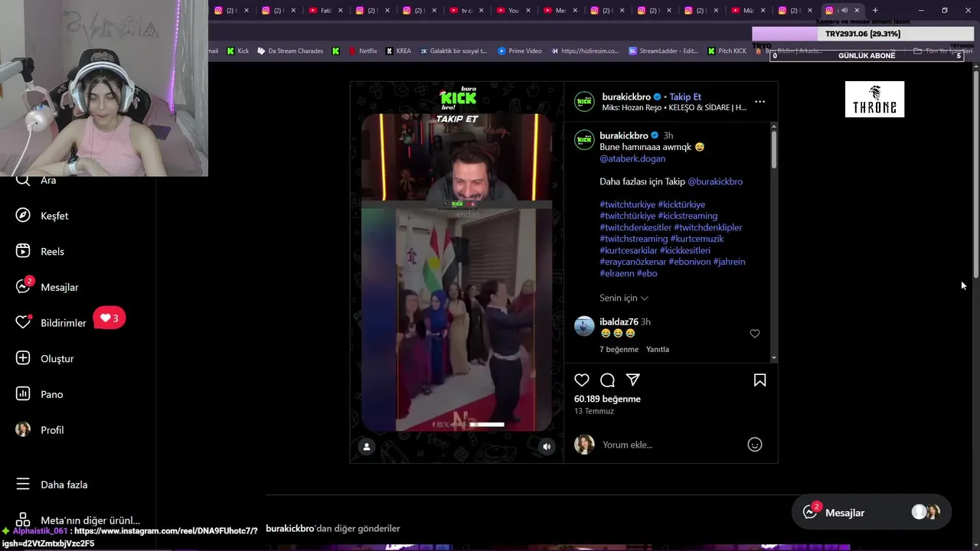View '7 beğenme' on ibaldaz76 comment
Image resolution: width=980 pixels, height=551 pixels.
click(x=619, y=349)
